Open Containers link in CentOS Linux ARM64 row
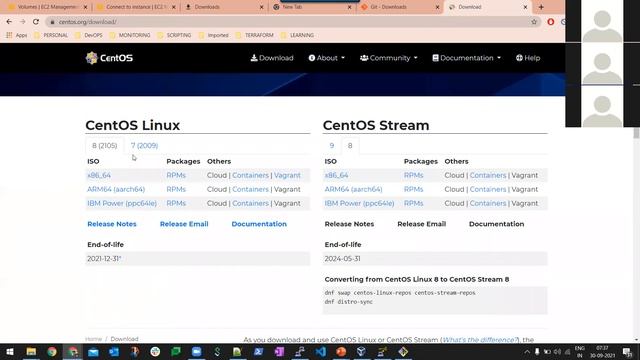The image size is (640, 360). [250, 189]
